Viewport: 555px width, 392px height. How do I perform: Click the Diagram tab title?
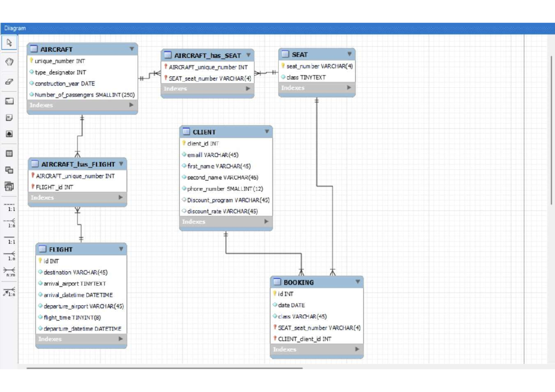pyautogui.click(x=15, y=28)
